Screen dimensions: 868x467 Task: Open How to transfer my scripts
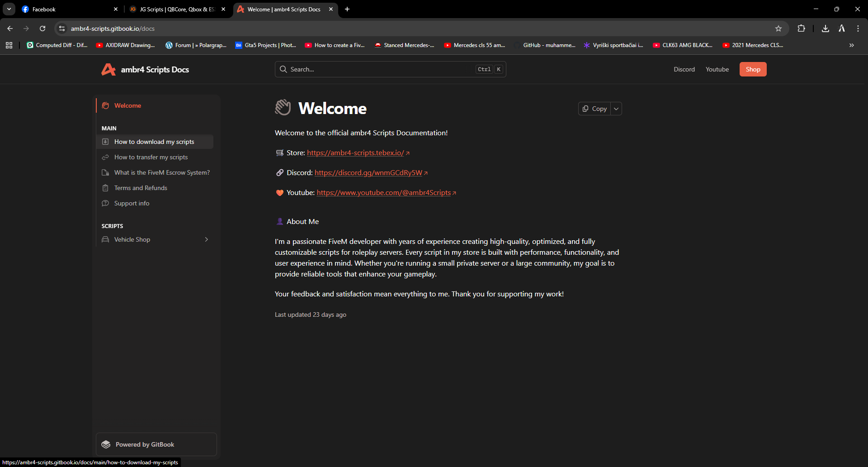point(155,157)
